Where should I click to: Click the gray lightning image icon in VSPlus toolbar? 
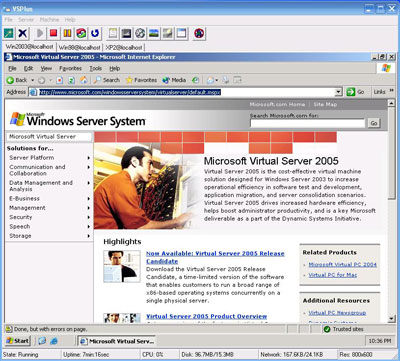pyautogui.click(x=168, y=33)
